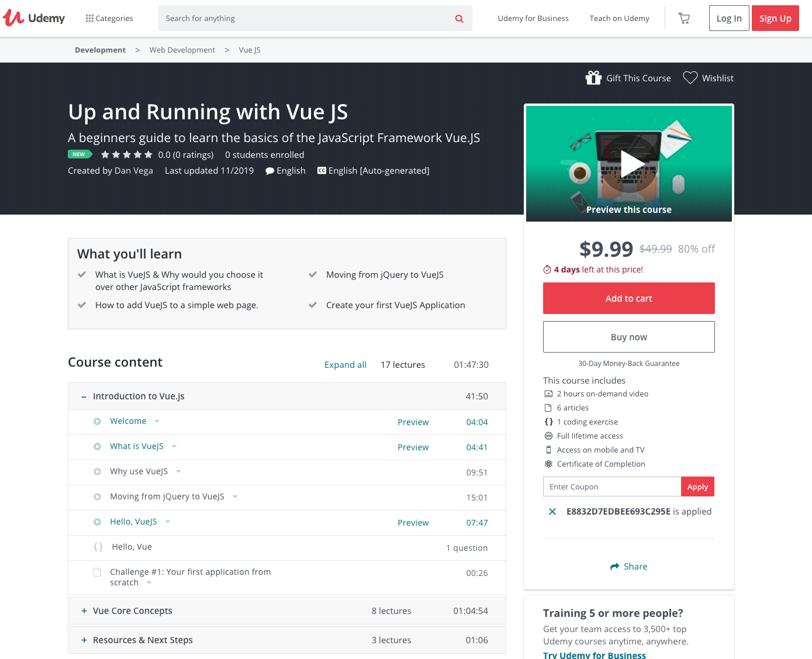This screenshot has height=659, width=812.
Task: Click the Why use VueJS play icon
Action: coord(98,472)
